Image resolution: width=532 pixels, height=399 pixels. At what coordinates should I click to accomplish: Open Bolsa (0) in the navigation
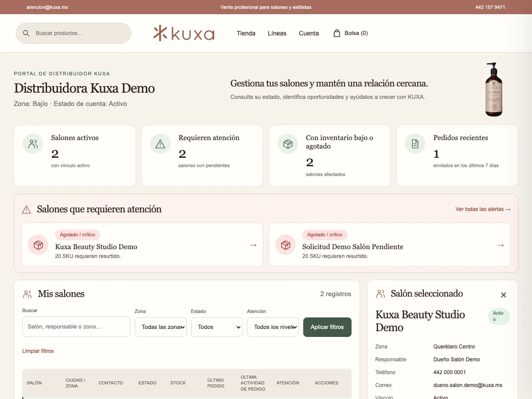(351, 33)
